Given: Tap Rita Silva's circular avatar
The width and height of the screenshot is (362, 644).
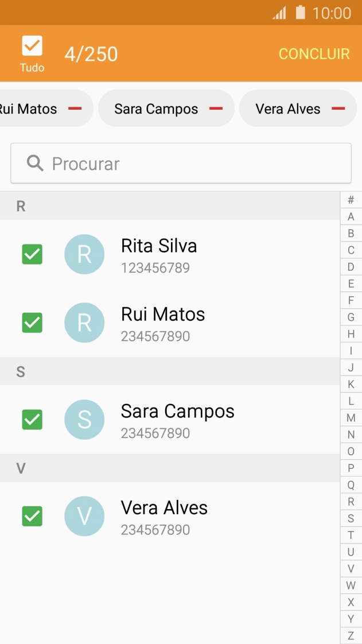Looking at the screenshot, I should pos(84,254).
